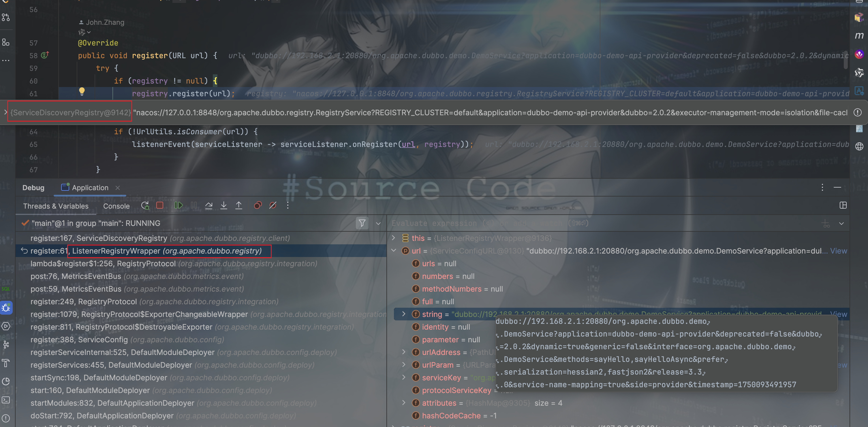Screen dimensions: 868x427
Task: Resume program execution
Action: (x=179, y=205)
